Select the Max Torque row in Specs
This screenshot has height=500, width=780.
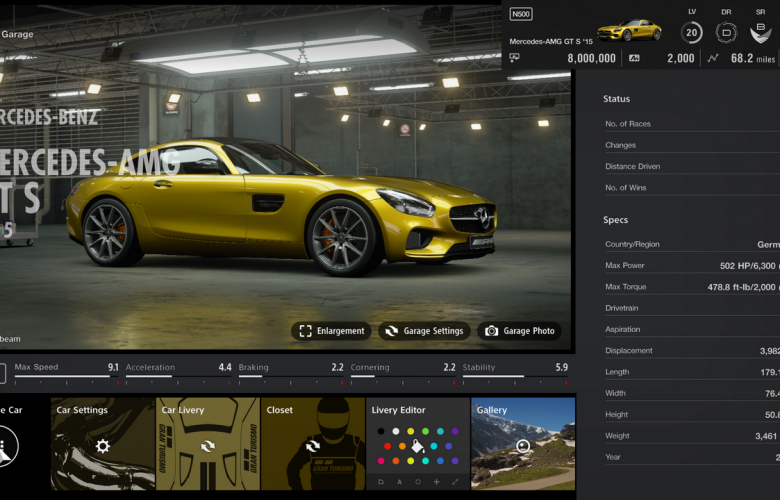690,287
